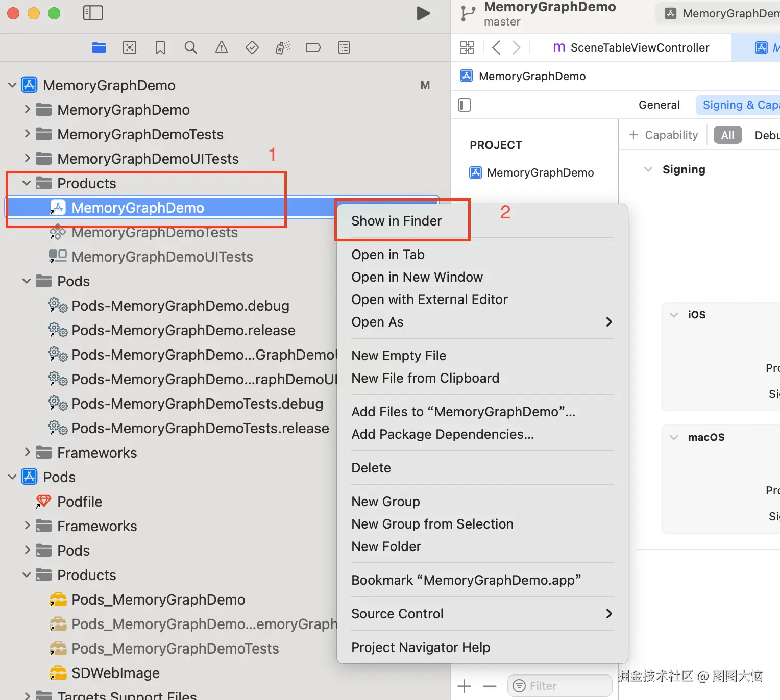Select Podfile in the navigator
Image resolution: width=780 pixels, height=700 pixels.
click(x=80, y=502)
